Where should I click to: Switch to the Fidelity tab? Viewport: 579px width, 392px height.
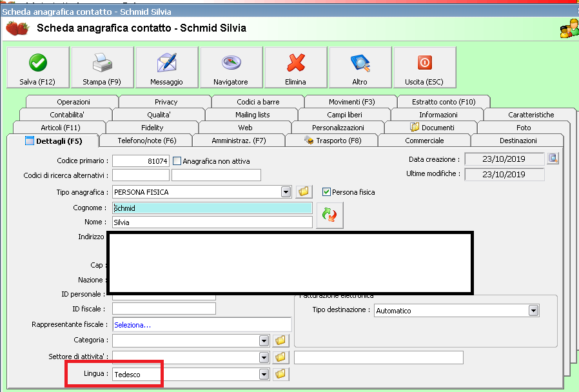pos(152,128)
